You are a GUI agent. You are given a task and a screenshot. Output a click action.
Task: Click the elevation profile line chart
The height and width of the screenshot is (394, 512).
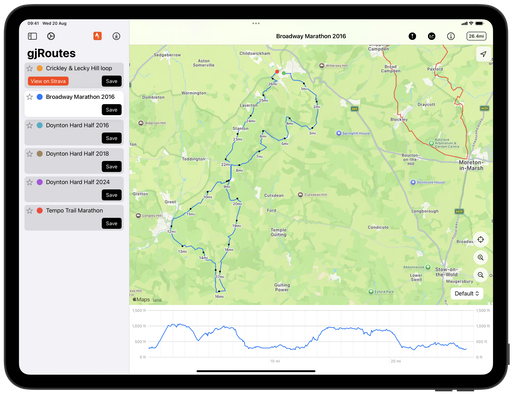[x=307, y=337]
